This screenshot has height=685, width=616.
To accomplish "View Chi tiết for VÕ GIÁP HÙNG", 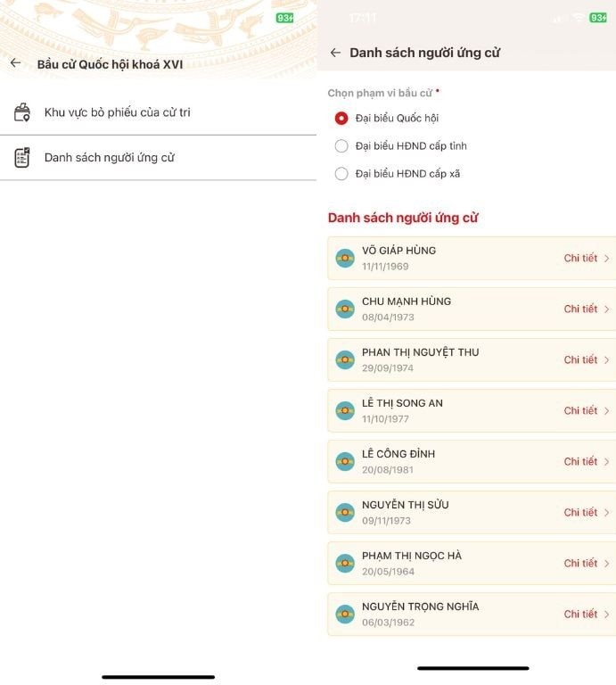I will click(x=580, y=259).
